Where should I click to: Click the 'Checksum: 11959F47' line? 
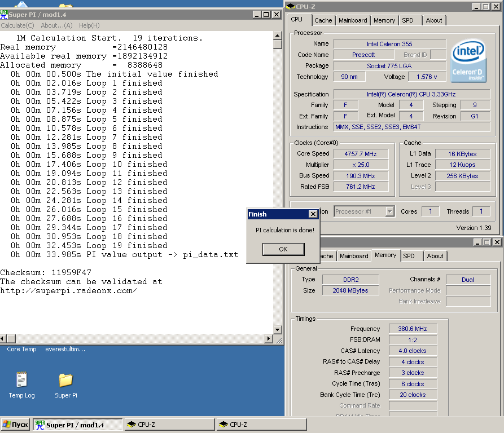pyautogui.click(x=46, y=273)
